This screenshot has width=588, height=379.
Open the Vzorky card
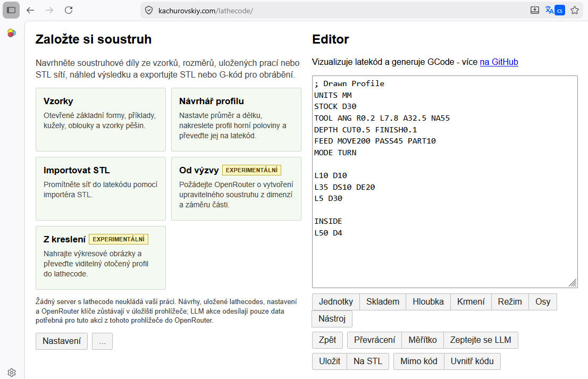(x=100, y=120)
